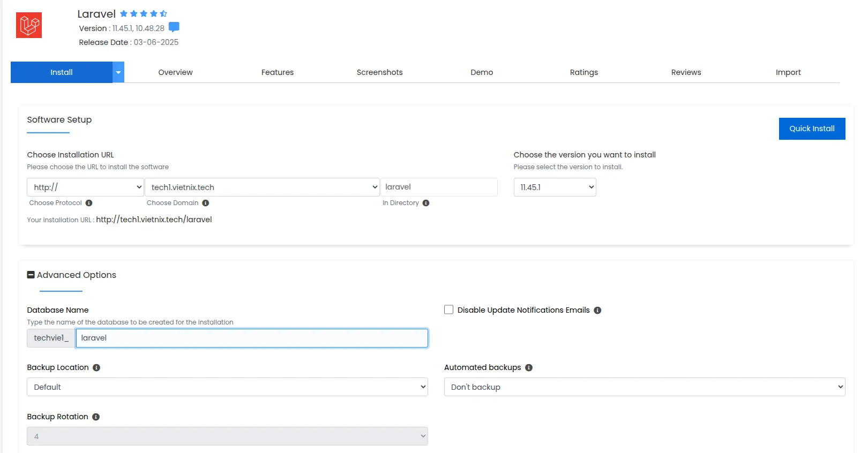This screenshot has height=453, width=868.
Task: Click the Laravel star rating
Action: [144, 14]
